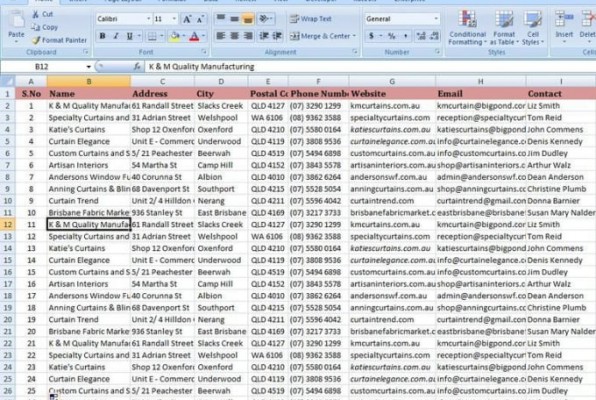Set middle vertical alignment
The image size is (596, 400).
(x=235, y=18)
